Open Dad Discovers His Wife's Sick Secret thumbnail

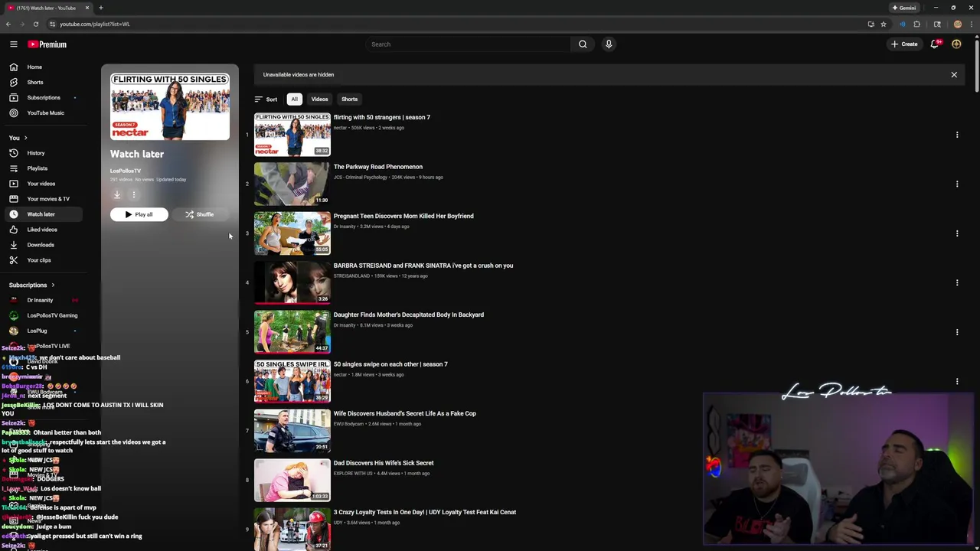point(292,480)
